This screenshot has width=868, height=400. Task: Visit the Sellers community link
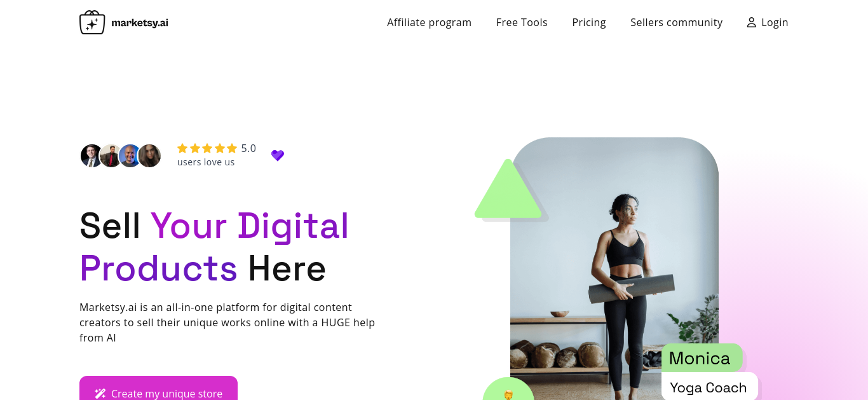[x=676, y=22]
